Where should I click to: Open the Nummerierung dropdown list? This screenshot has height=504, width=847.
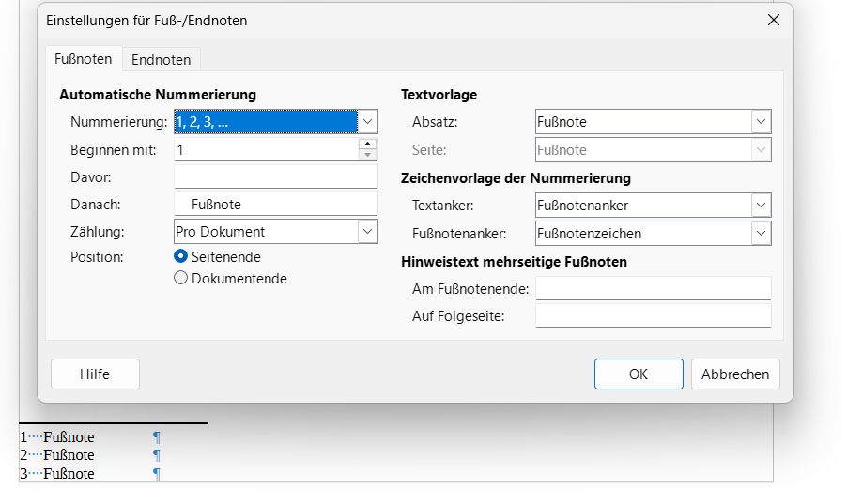367,122
